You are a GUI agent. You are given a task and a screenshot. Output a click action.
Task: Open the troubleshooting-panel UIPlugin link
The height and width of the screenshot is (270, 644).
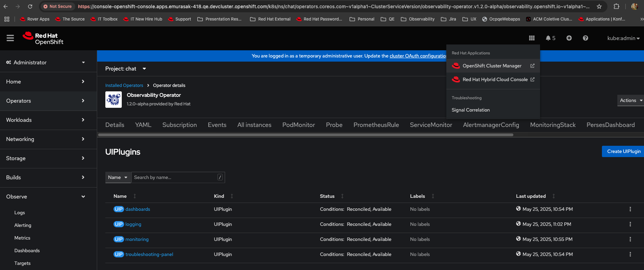[x=149, y=254]
